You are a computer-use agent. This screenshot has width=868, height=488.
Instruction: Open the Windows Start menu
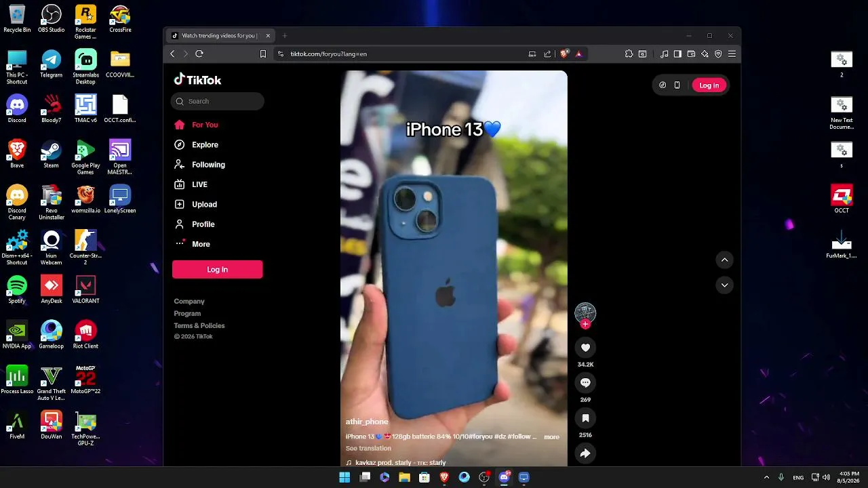[x=344, y=477]
